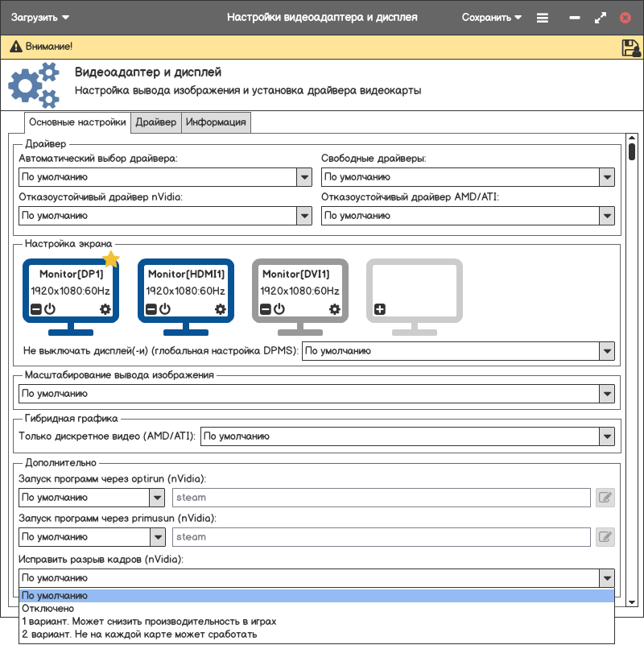Click the save-profile floppy disk icon

pyautogui.click(x=631, y=48)
